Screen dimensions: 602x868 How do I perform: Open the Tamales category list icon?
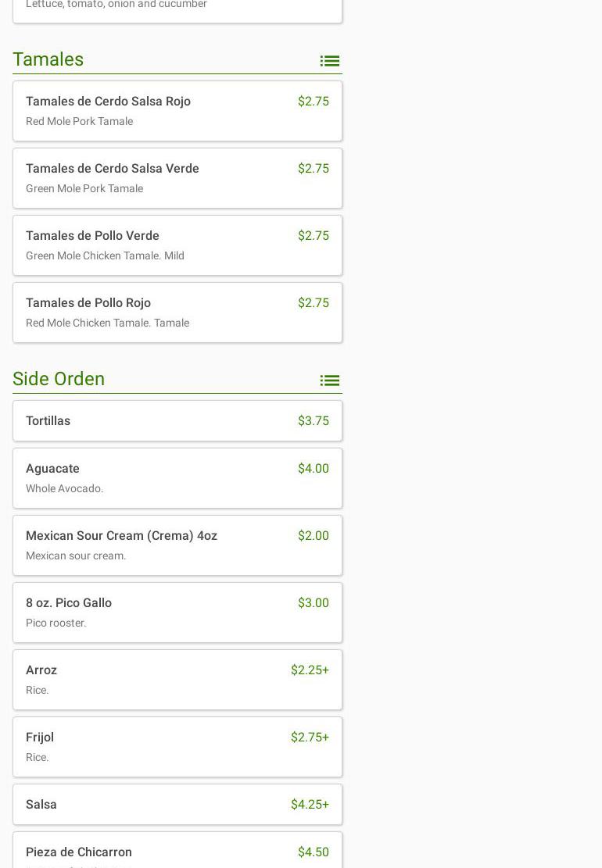(x=329, y=61)
